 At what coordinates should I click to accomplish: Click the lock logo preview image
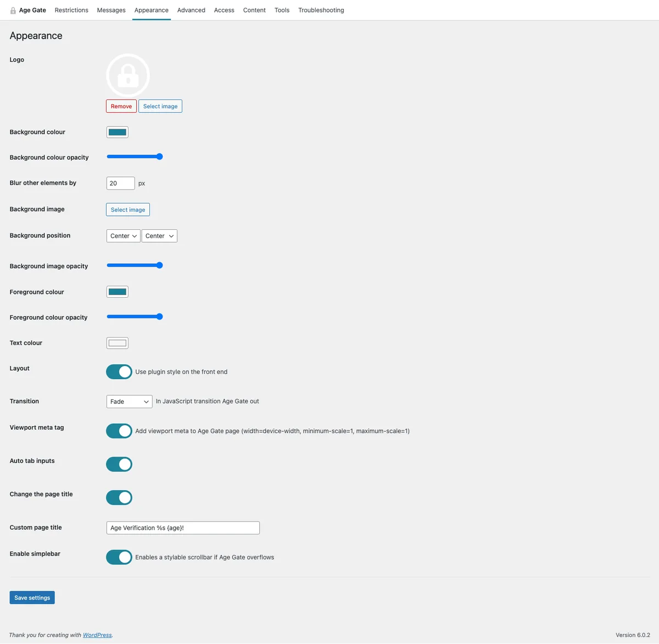(128, 75)
